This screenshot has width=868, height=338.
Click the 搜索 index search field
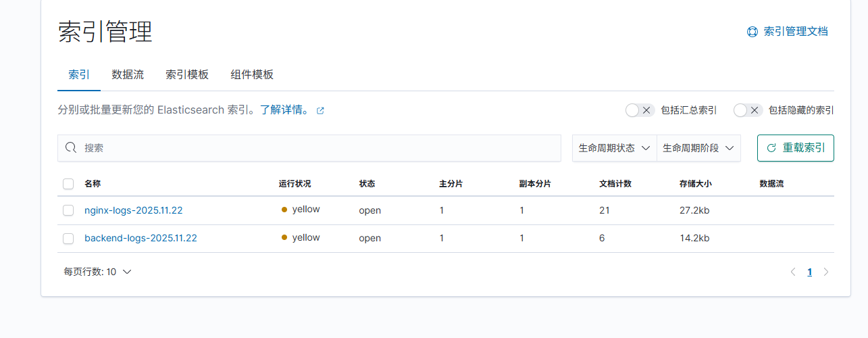pyautogui.click(x=317, y=148)
